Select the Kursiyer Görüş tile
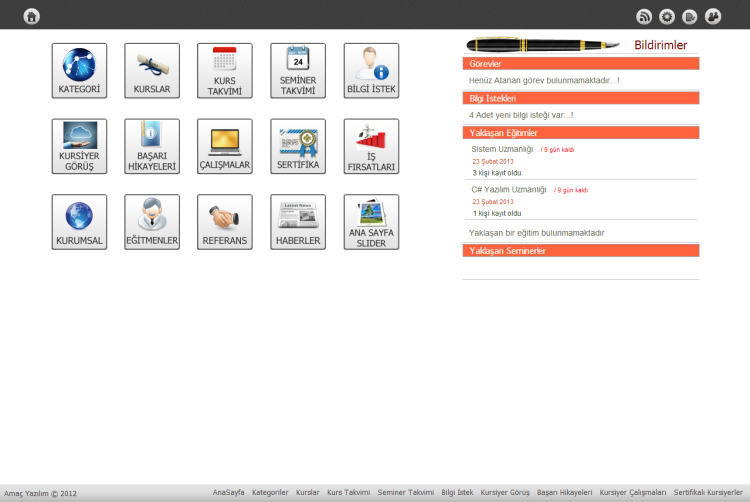Screen dimensions: 750x502 [79, 147]
